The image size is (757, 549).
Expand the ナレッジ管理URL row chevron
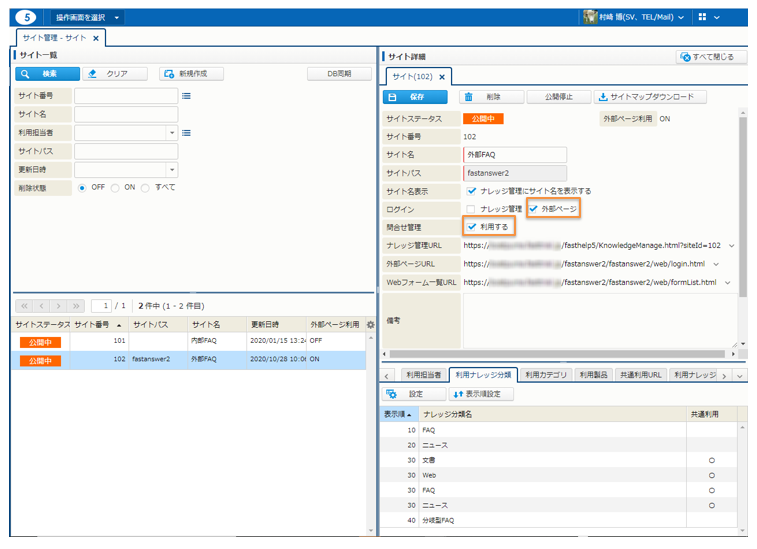click(x=731, y=245)
